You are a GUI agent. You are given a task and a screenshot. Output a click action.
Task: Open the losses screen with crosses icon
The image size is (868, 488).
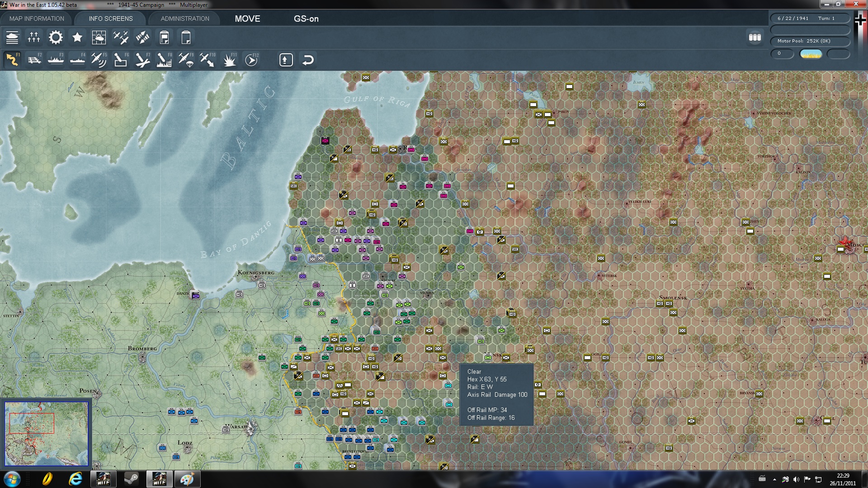pyautogui.click(x=34, y=38)
